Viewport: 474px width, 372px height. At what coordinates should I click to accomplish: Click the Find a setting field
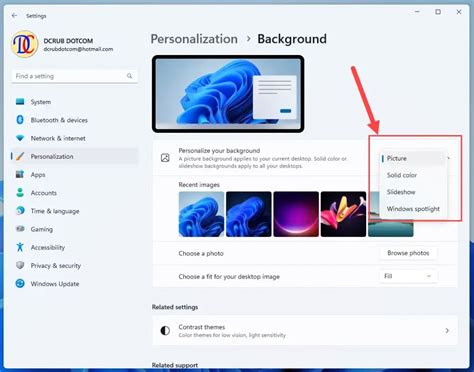(74, 76)
